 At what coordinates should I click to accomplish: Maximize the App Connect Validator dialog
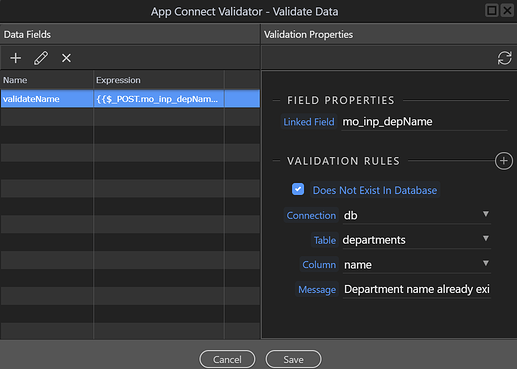491,10
